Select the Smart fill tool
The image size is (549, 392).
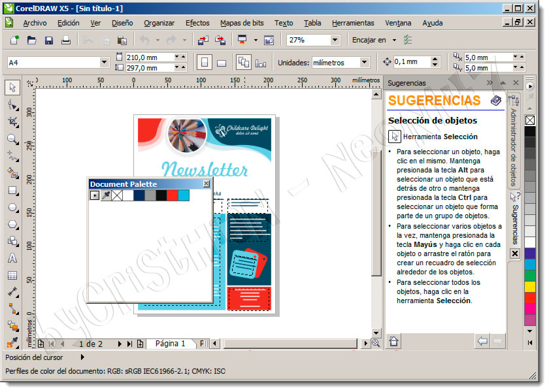tap(13, 173)
